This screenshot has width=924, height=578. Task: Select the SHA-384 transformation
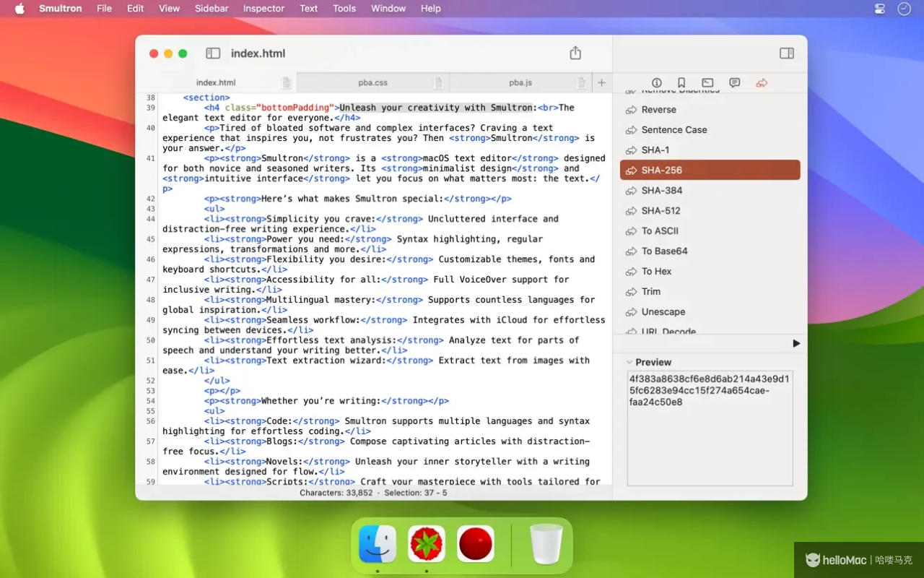pyautogui.click(x=710, y=191)
